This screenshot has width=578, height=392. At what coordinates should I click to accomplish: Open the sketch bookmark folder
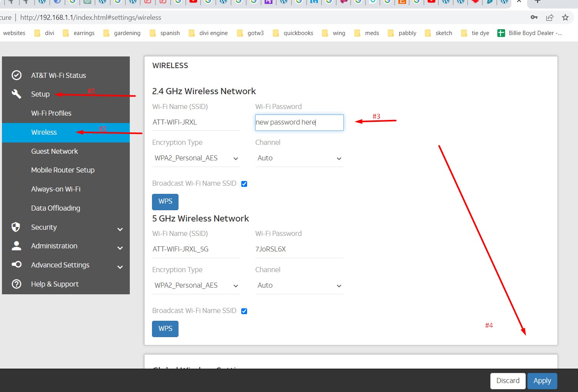pyautogui.click(x=438, y=33)
